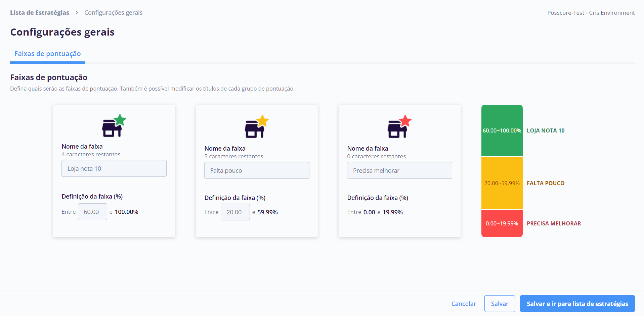644x316 pixels.
Task: Click the red star store icon
Action: coord(400,126)
